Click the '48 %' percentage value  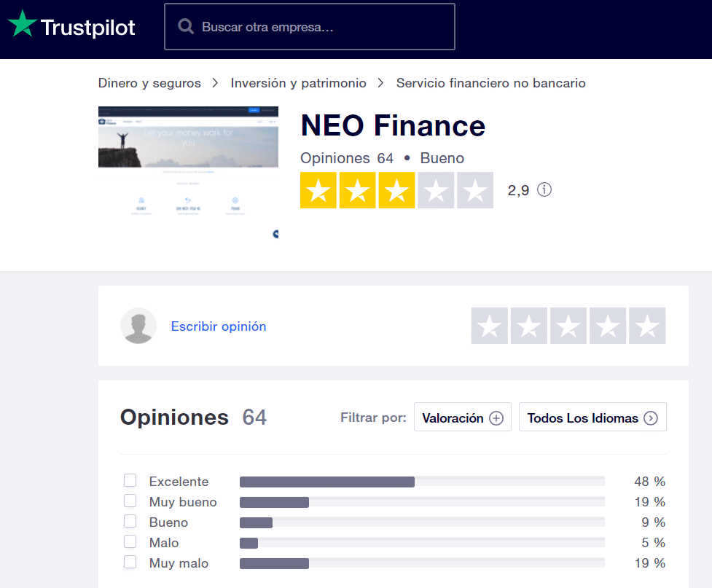[649, 482]
